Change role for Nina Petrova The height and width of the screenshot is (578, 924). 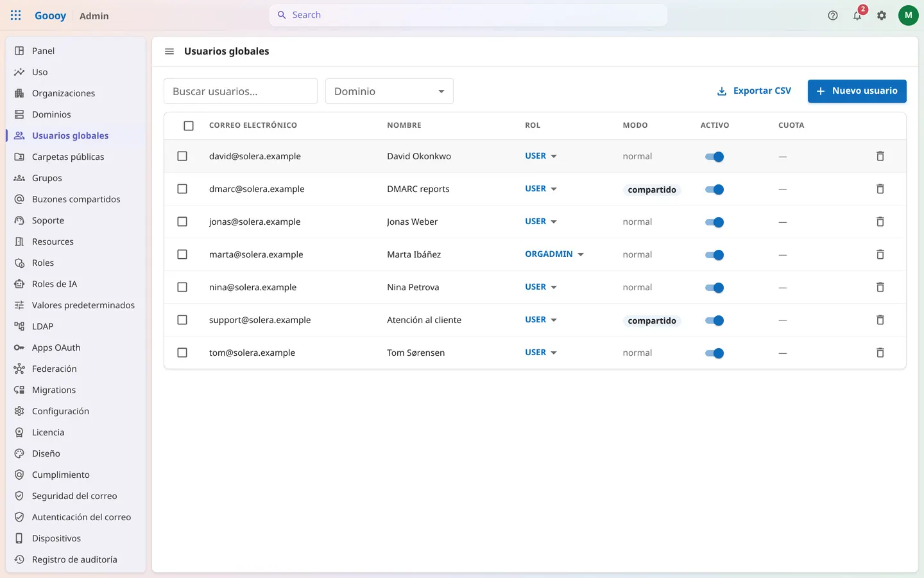[541, 287]
